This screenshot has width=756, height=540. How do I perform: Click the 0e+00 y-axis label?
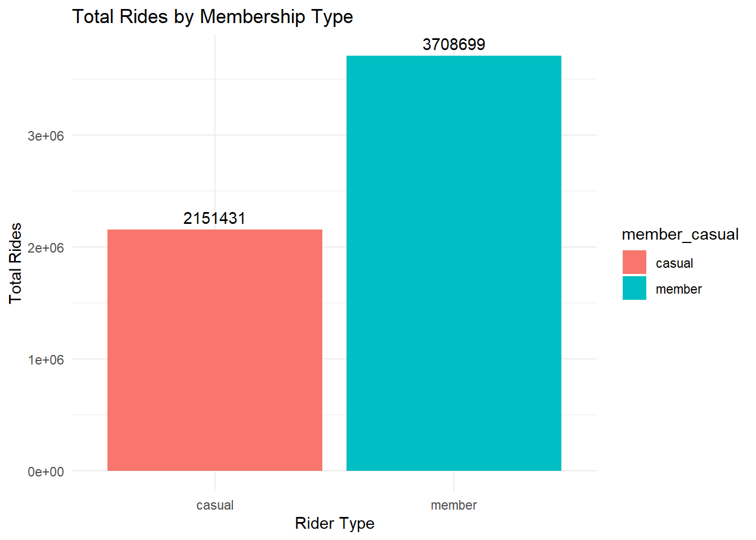pyautogui.click(x=46, y=471)
